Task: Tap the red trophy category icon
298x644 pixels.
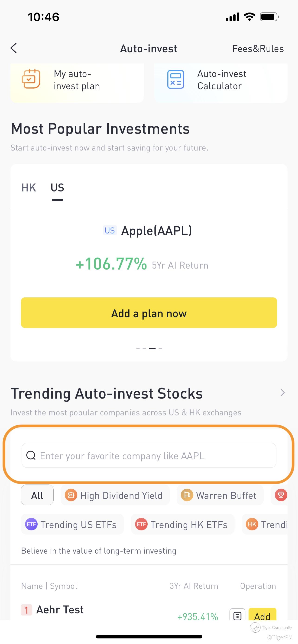Action: (x=281, y=495)
